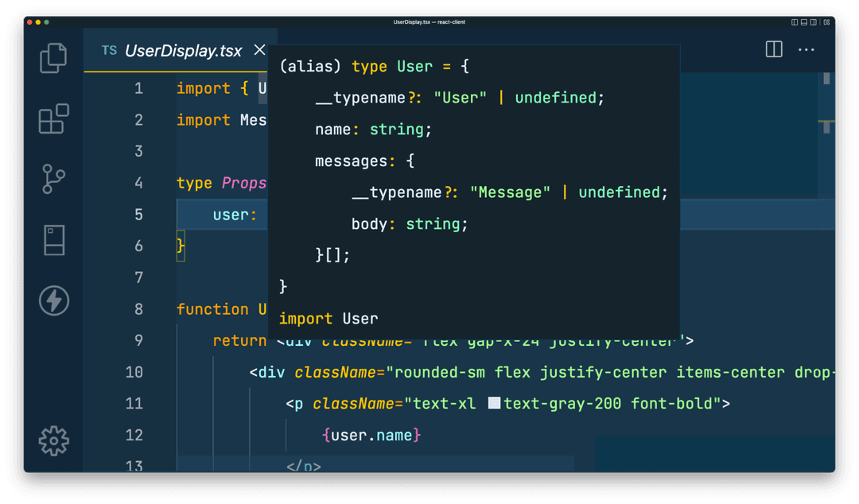Toggle the bottom panel visibility

[803, 22]
